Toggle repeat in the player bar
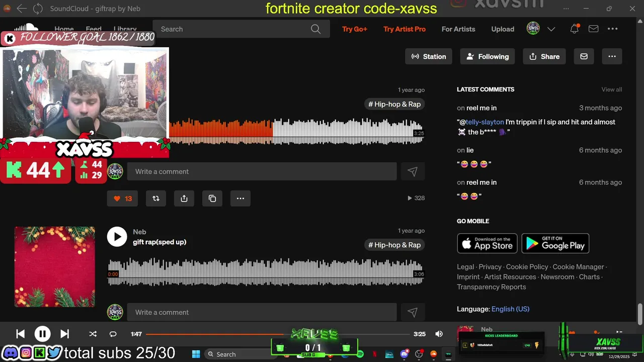 click(113, 334)
